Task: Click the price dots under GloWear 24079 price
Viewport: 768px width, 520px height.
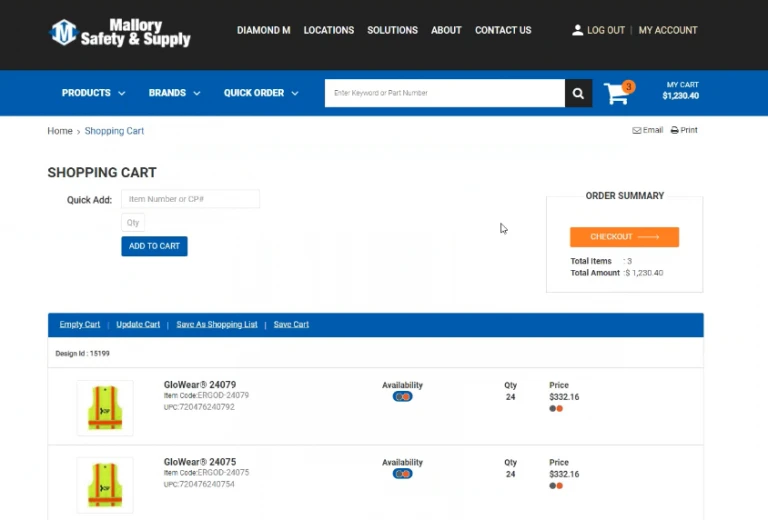Action: click(x=556, y=408)
